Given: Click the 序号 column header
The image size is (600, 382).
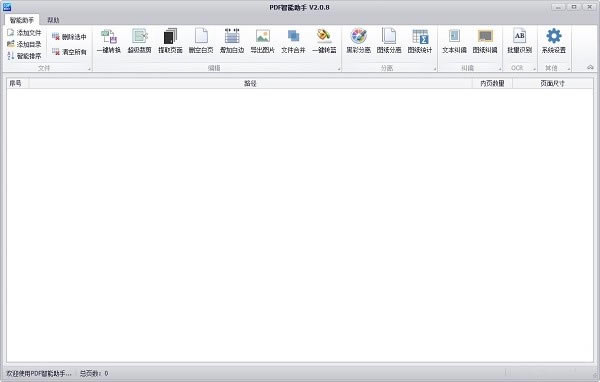Looking at the screenshot, I should pyautogui.click(x=18, y=83).
